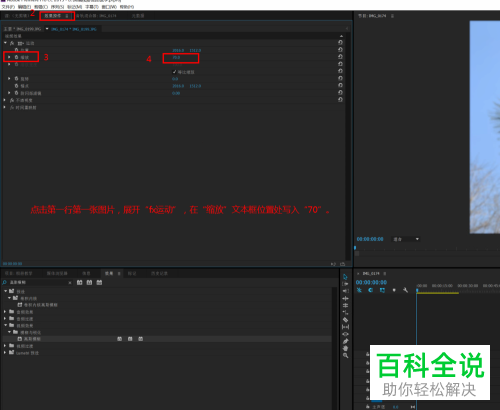This screenshot has width=500, height=410.
Task: Open the clip selector dropdown arrow in Effect Controls
Action: pyautogui.click(x=47, y=29)
